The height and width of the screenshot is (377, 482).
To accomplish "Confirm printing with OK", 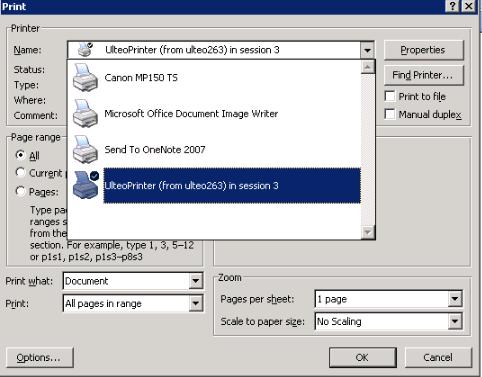I will [x=363, y=358].
